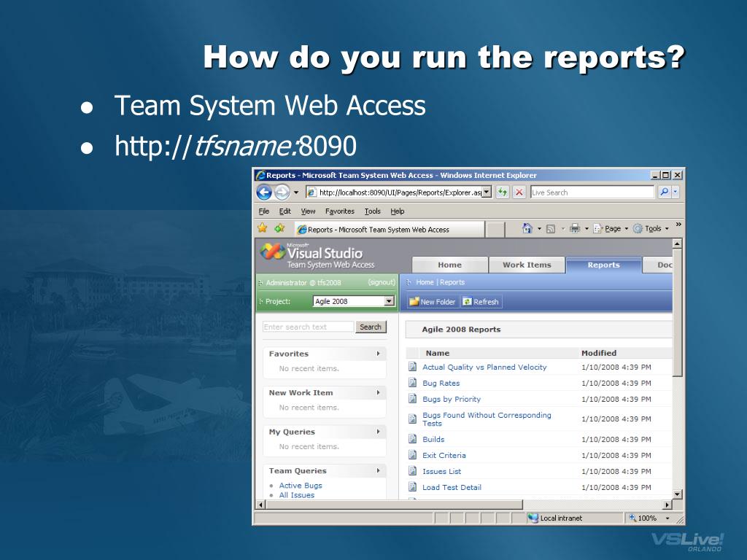Click the Add to Favorites star-plus icon
The image size is (747, 560).
click(279, 228)
